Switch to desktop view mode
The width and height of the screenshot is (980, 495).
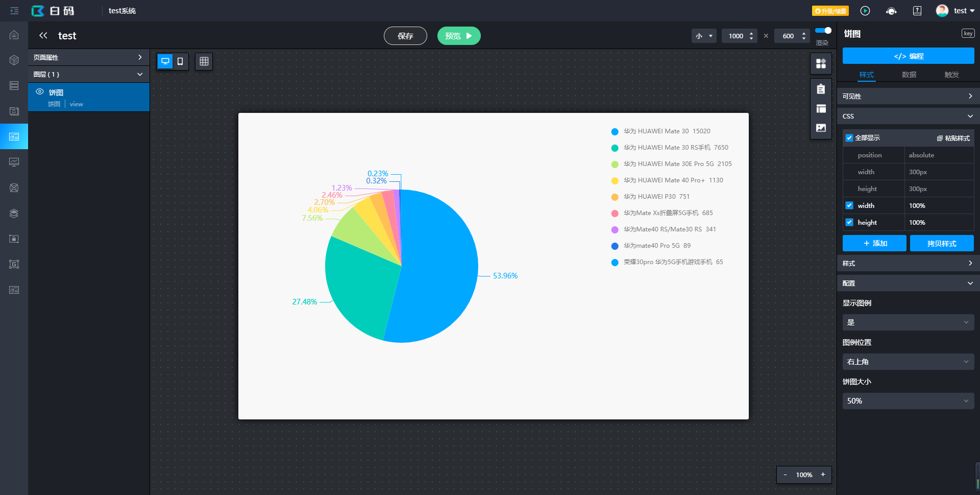(x=165, y=61)
